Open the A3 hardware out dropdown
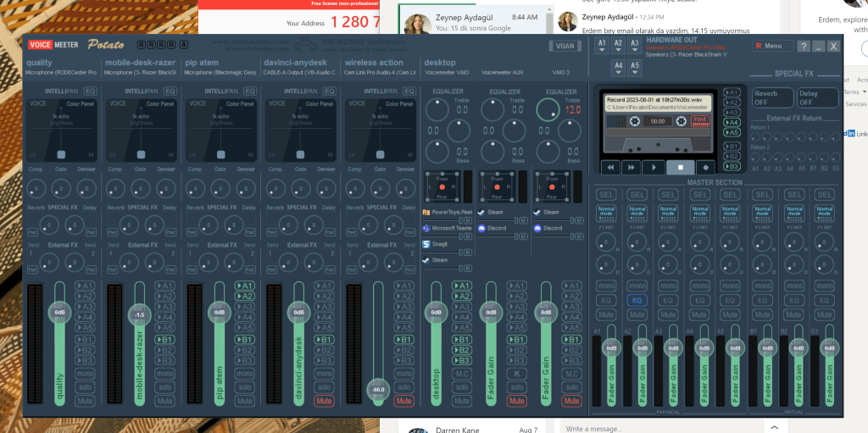Image resolution: width=868 pixels, height=433 pixels. coord(634,46)
